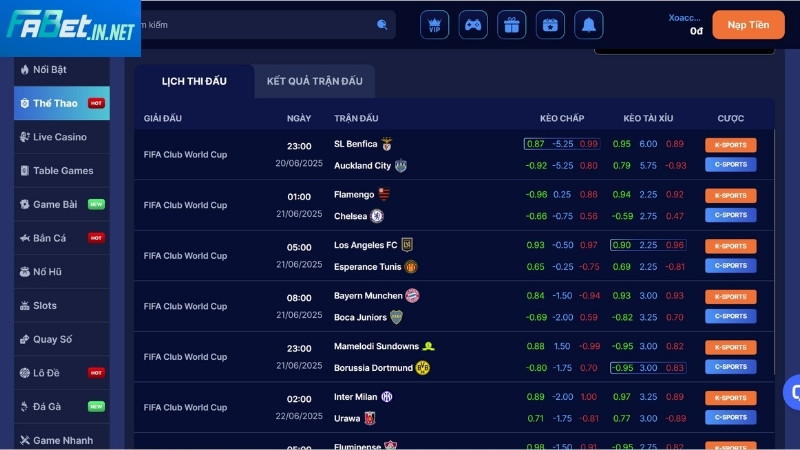Open Bắn Cá in the sidebar
This screenshot has width=800, height=450.
(x=62, y=238)
